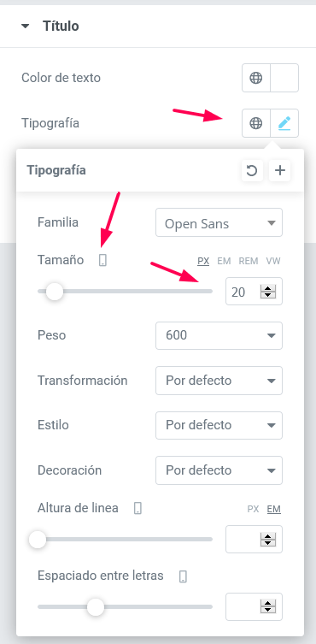Viewport: 316px width, 644px height.
Task: Select PX unit for Tamaño
Action: (x=203, y=261)
